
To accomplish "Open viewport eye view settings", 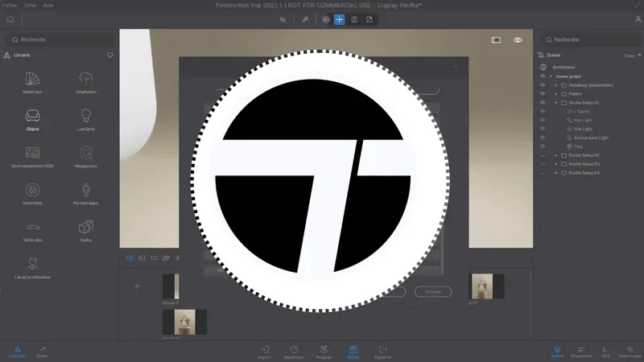I will 518,39.
